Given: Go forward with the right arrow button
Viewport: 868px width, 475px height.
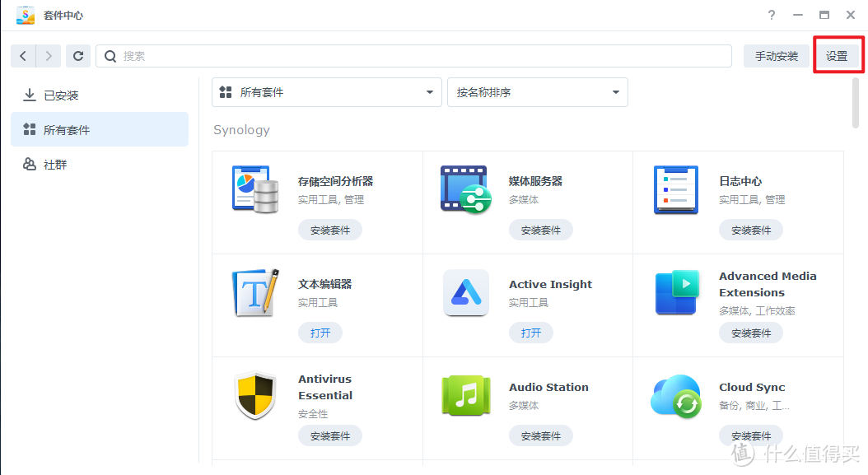Looking at the screenshot, I should click(x=49, y=56).
